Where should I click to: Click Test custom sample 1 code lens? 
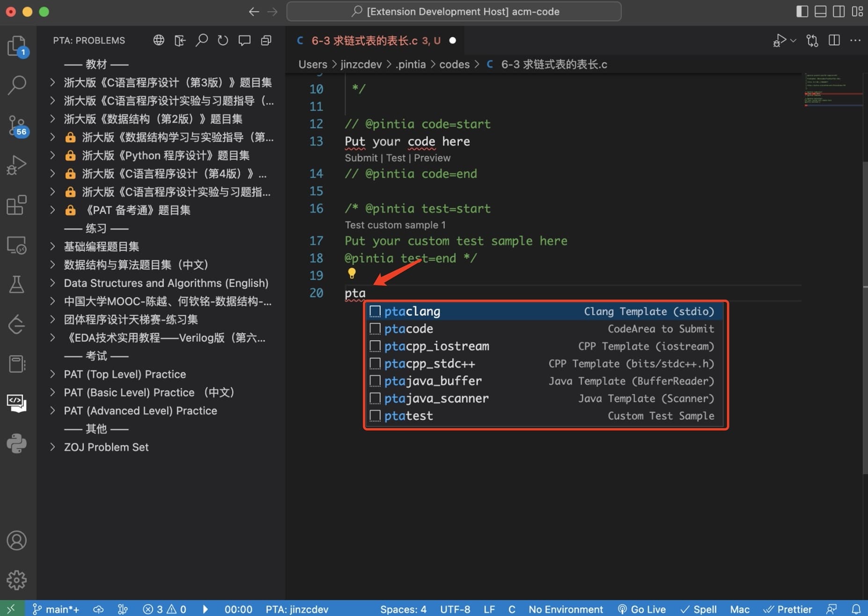tap(395, 225)
